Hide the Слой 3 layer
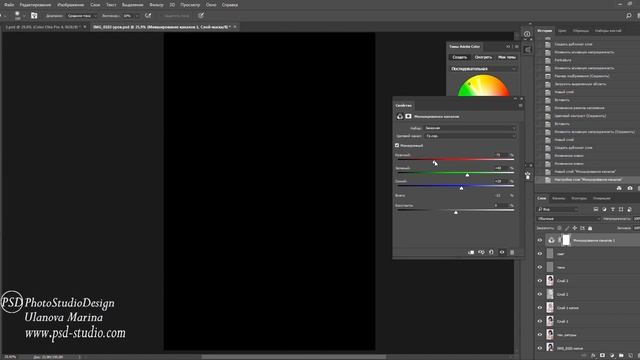Screen dimensions: 640x360 tap(540, 281)
